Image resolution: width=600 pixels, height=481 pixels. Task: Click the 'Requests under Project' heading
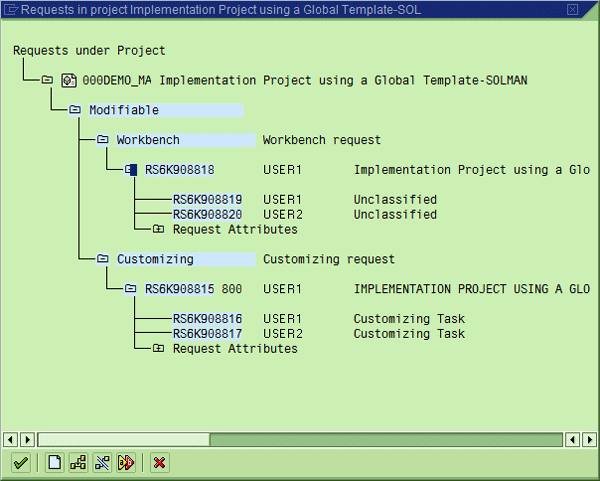pos(89,51)
